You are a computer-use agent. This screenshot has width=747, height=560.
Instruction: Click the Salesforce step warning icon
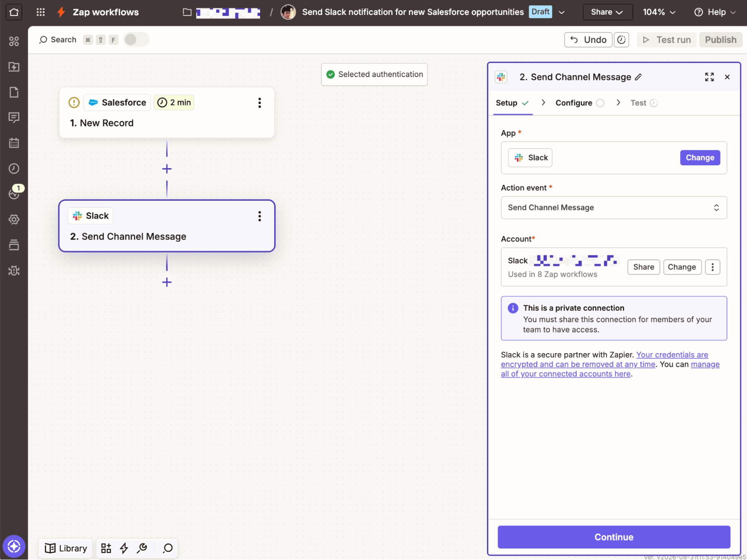tap(74, 102)
